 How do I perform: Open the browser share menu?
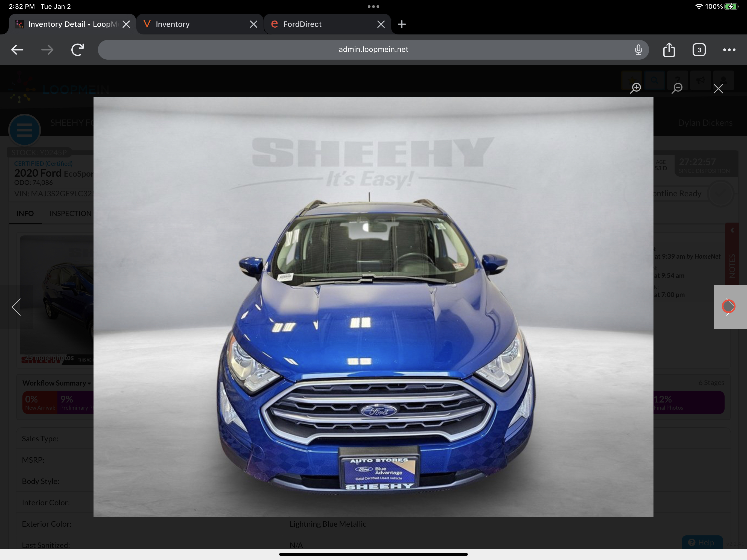(669, 50)
